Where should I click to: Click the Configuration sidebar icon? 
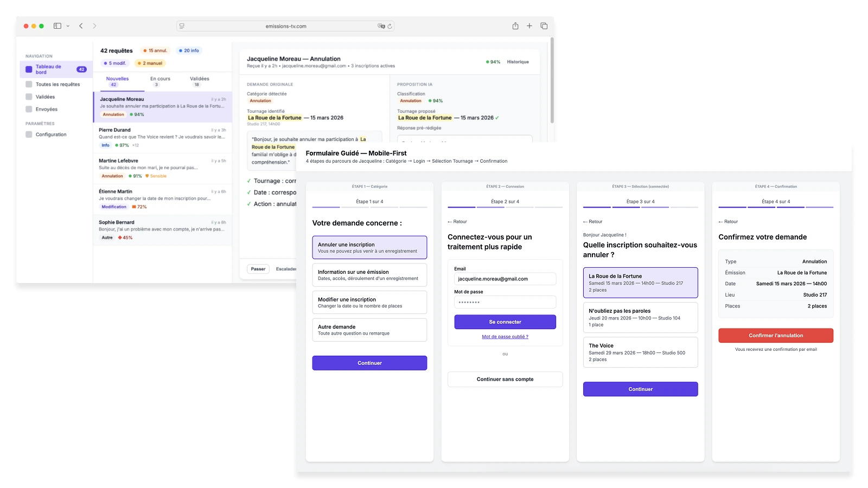(29, 134)
